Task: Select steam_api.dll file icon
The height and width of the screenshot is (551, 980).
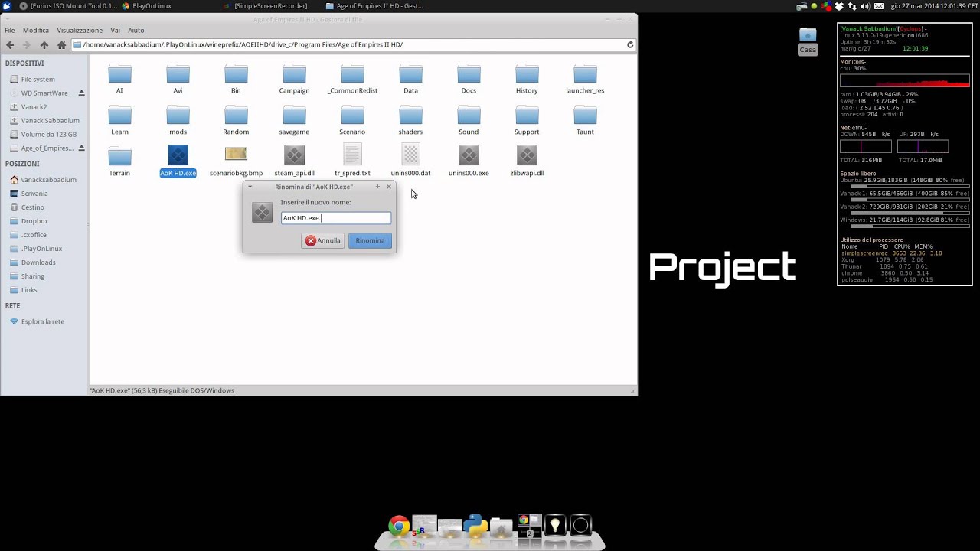Action: pyautogui.click(x=294, y=156)
